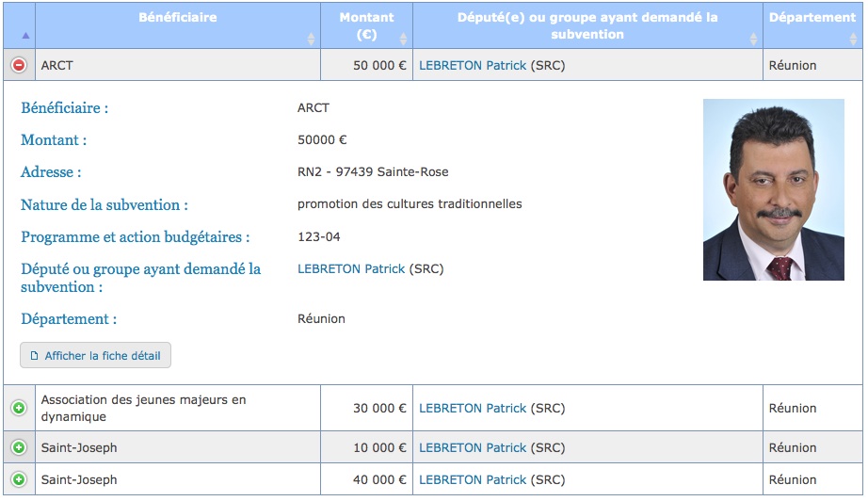
Task: Select the 40 000 € amount cell
Action: pos(366,479)
